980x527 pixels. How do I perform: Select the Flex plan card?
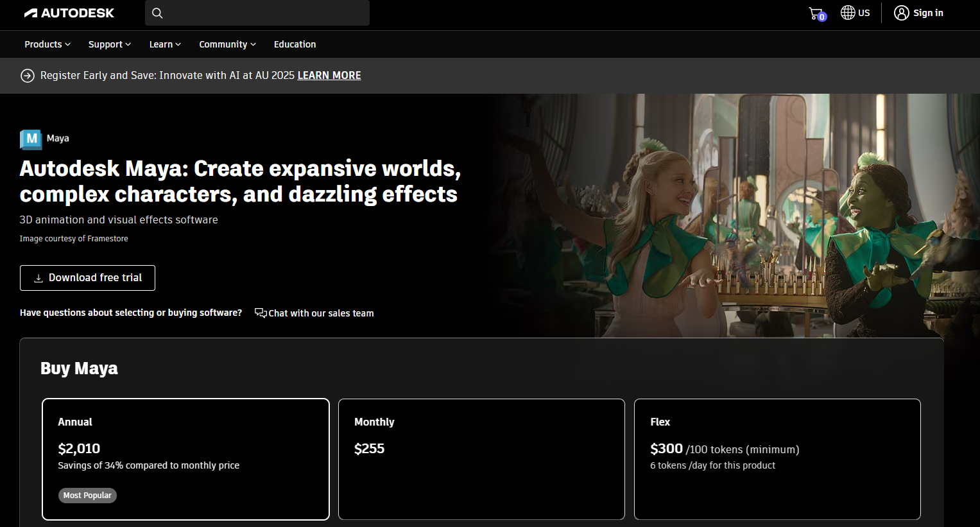(777, 459)
